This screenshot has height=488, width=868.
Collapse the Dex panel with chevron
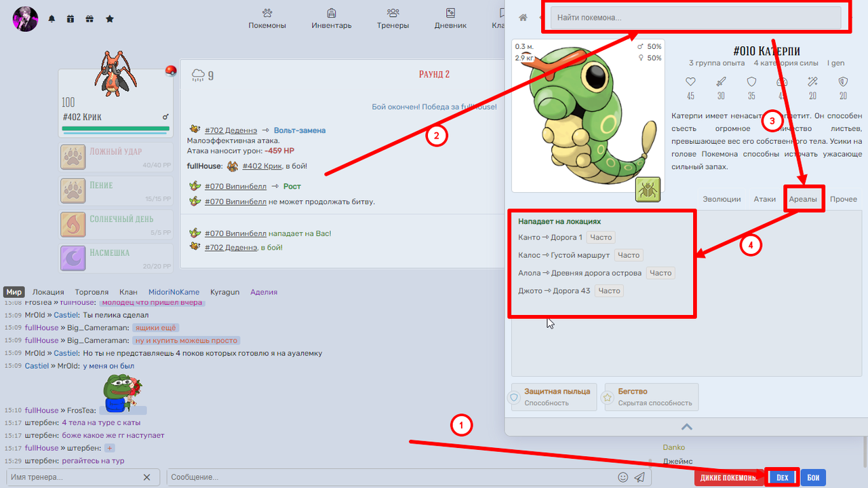686,427
